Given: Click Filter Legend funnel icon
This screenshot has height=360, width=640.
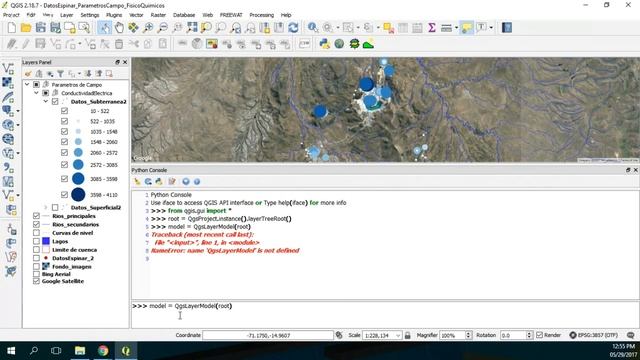Looking at the screenshot, I should pos(60,74).
